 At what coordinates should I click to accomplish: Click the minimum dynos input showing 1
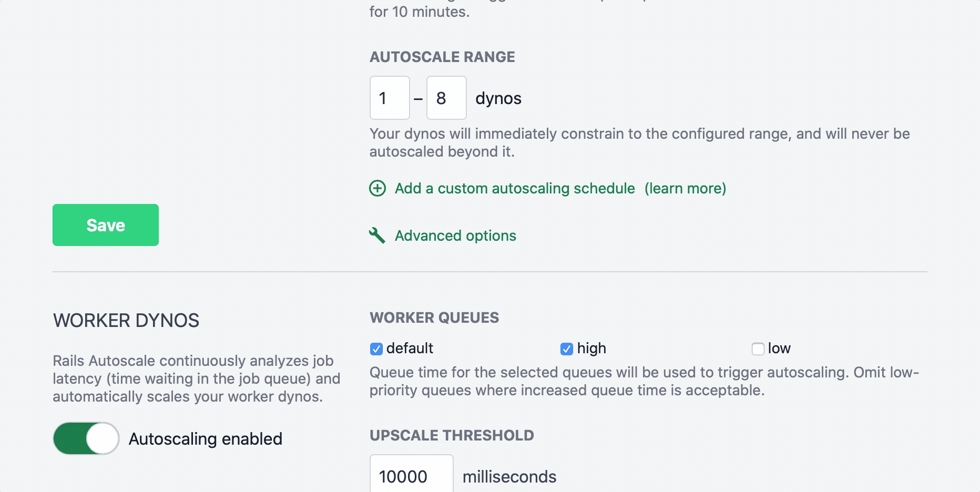coord(389,98)
